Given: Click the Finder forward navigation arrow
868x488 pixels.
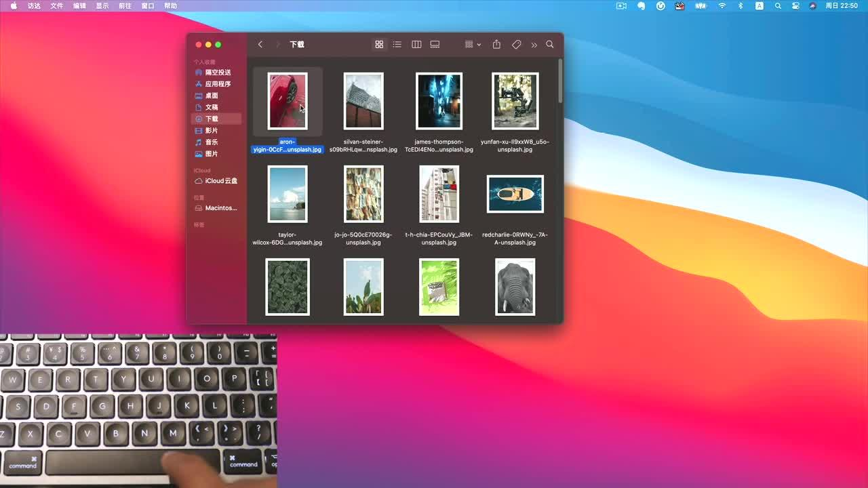Looking at the screenshot, I should [x=277, y=44].
